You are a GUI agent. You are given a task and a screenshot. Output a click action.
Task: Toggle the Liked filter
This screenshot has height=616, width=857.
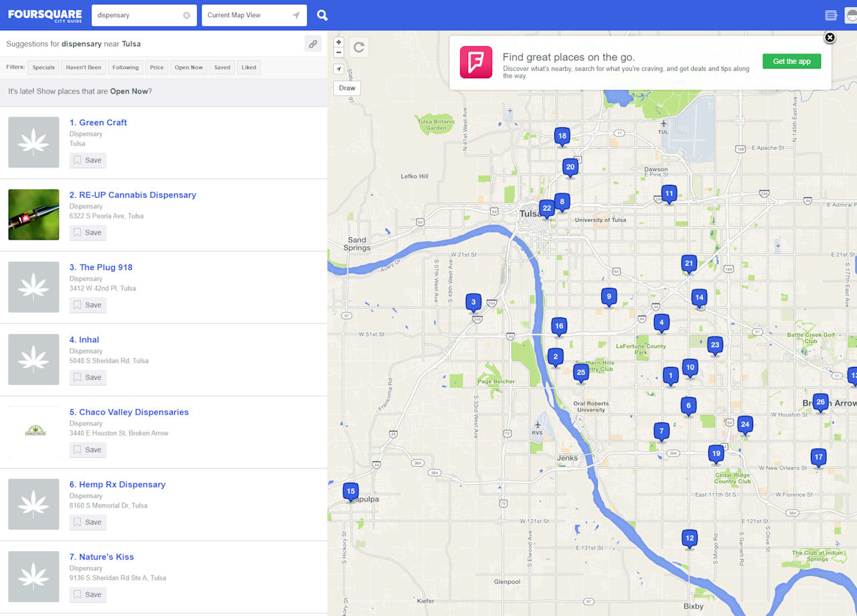(x=249, y=67)
